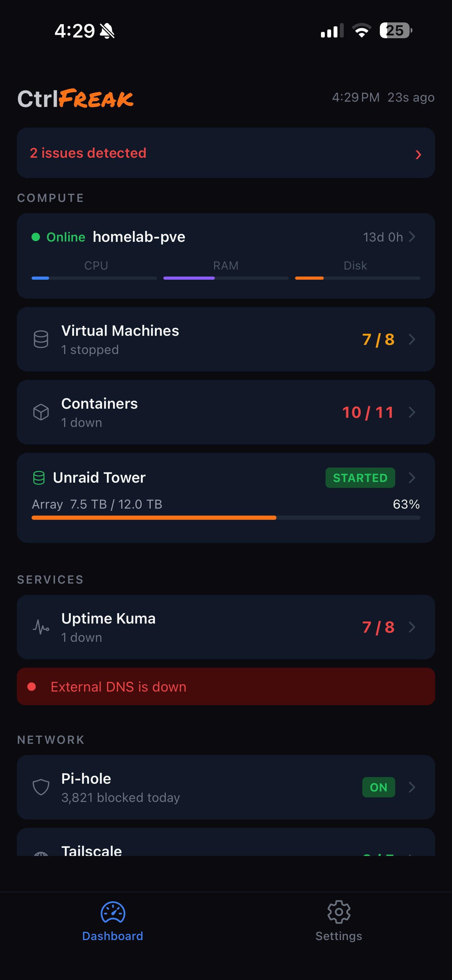Tap the 4:29 PM last-refresh timestamp
452x980 pixels.
point(356,97)
